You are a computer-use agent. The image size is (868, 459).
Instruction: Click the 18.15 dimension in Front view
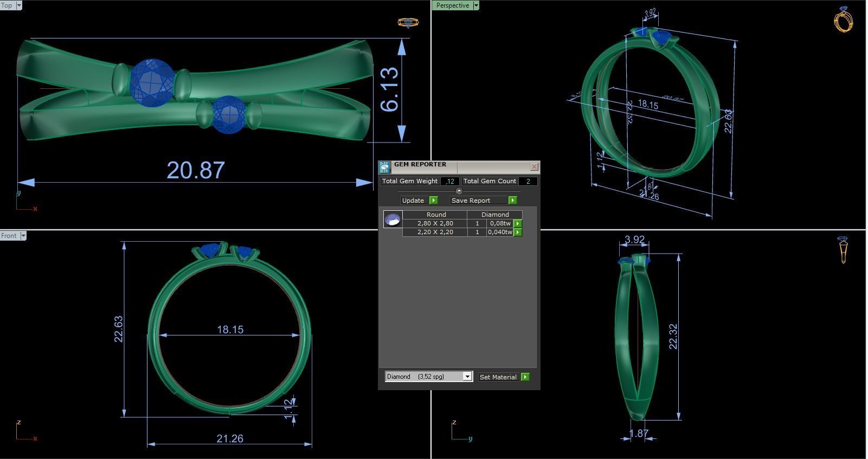(x=230, y=329)
